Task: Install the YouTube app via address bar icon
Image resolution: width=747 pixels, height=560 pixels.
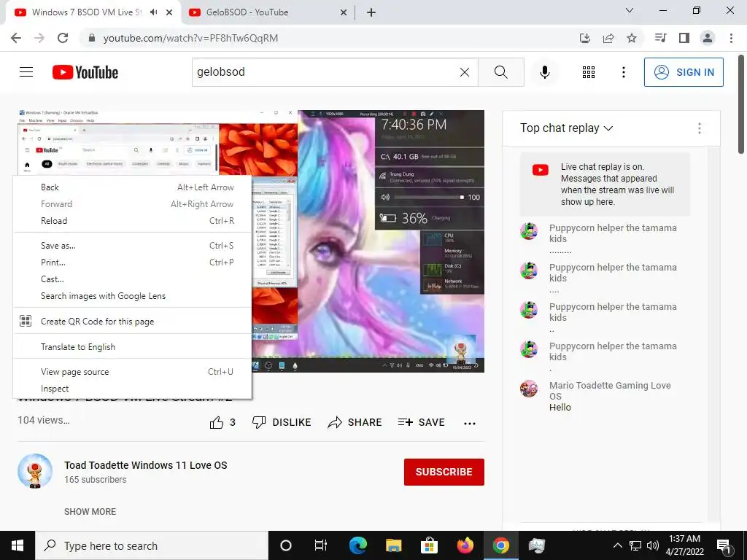Action: pyautogui.click(x=585, y=38)
